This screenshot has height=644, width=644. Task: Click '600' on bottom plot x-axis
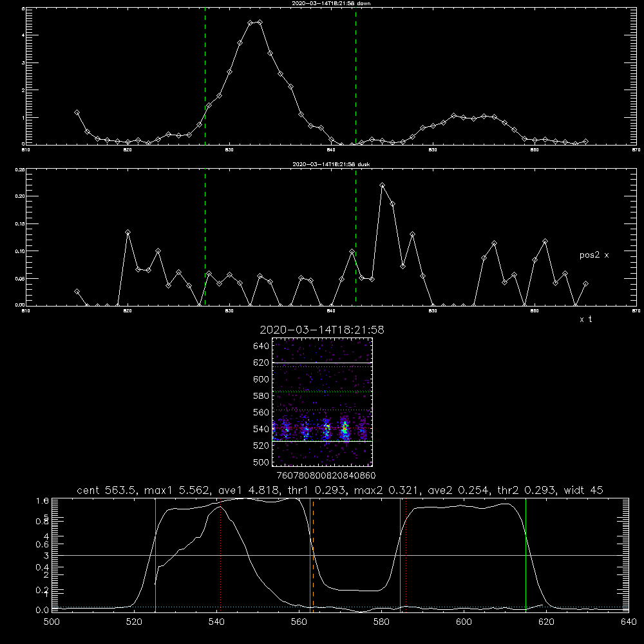pos(464,622)
